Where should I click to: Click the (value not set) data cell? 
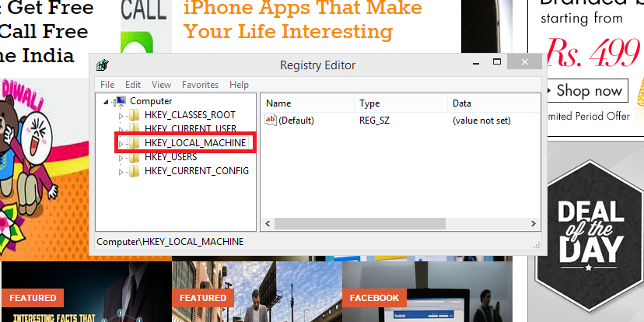(x=481, y=121)
